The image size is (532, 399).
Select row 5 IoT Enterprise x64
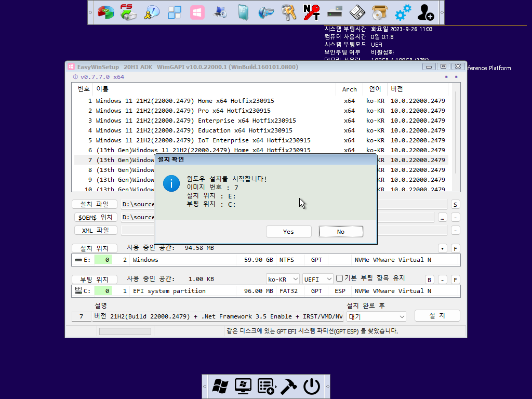coord(261,140)
